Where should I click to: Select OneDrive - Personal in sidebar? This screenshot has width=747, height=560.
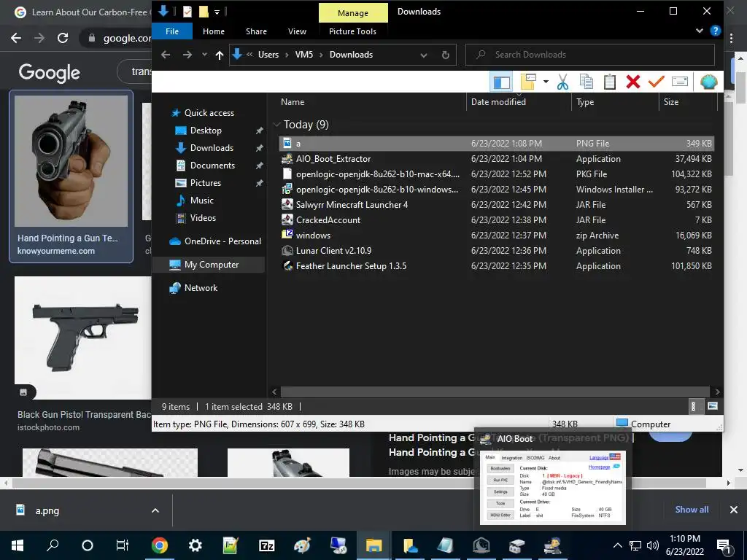[222, 241]
